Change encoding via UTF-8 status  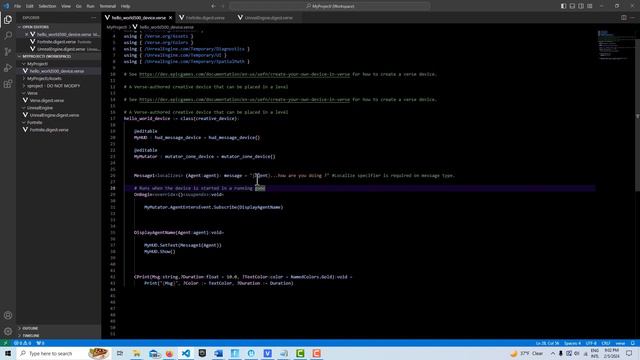[x=591, y=343]
